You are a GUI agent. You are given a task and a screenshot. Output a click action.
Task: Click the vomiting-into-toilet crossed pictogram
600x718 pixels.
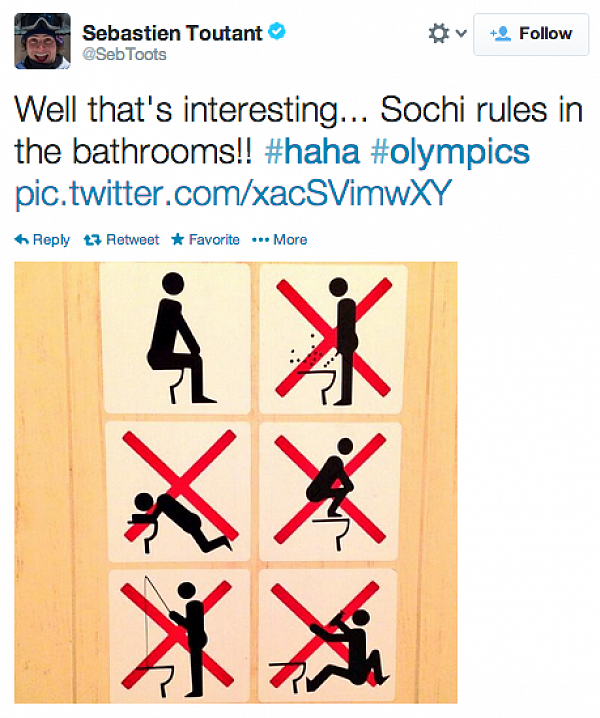tap(179, 492)
